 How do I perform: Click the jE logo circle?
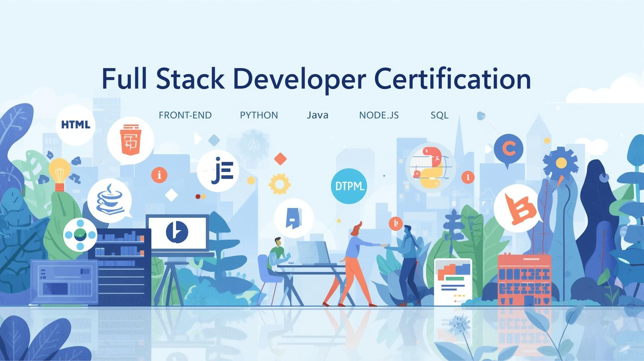(218, 171)
